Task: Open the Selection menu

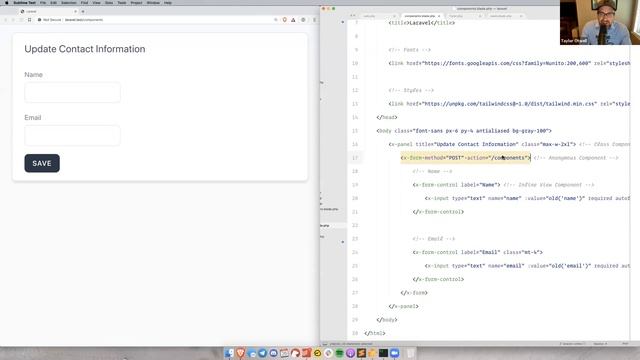Action: tap(69, 3)
